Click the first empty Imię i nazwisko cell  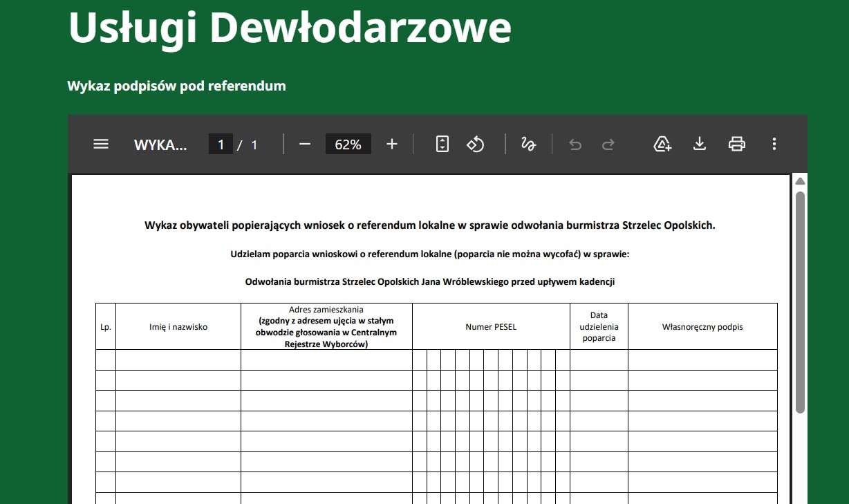click(x=178, y=360)
